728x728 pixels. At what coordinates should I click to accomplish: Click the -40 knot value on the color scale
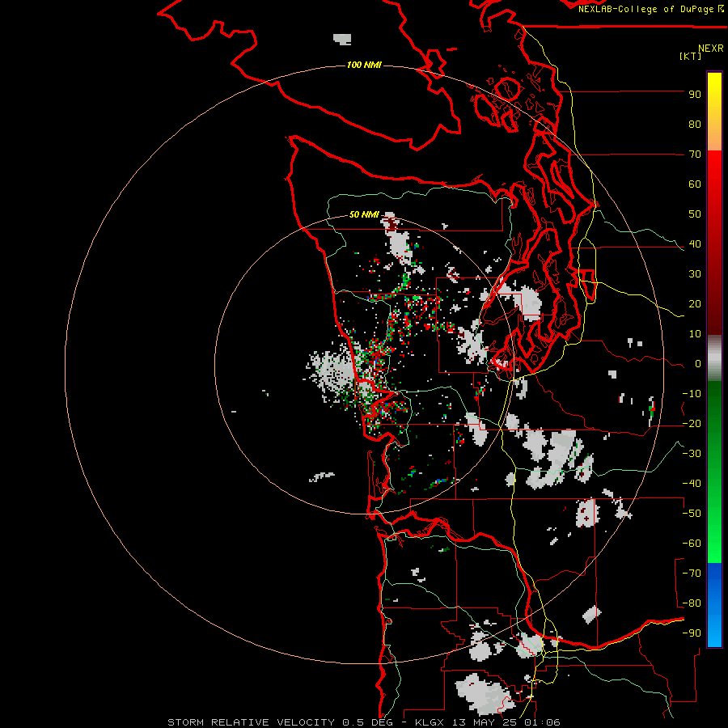(x=692, y=484)
